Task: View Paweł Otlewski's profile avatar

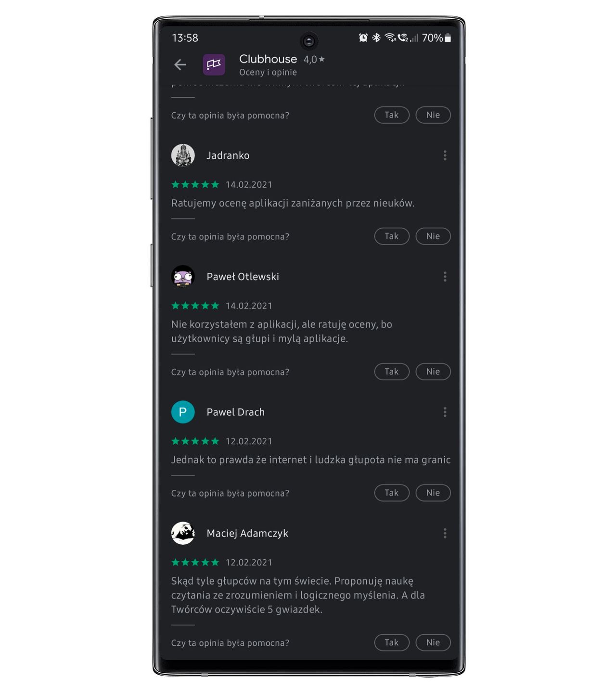Action: (x=183, y=277)
